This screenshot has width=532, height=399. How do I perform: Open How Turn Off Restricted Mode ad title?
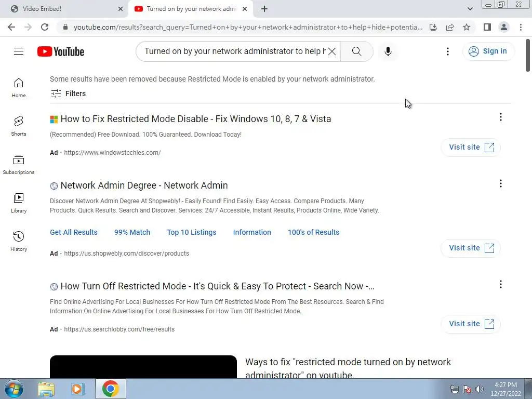tap(218, 286)
